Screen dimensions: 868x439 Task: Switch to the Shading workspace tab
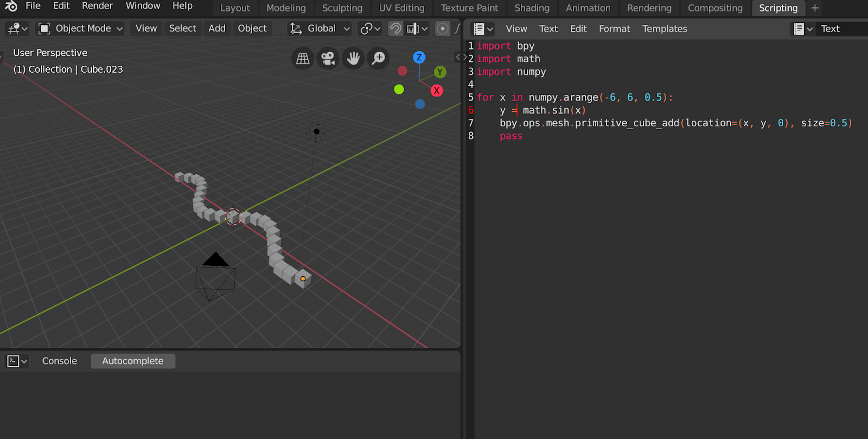532,8
